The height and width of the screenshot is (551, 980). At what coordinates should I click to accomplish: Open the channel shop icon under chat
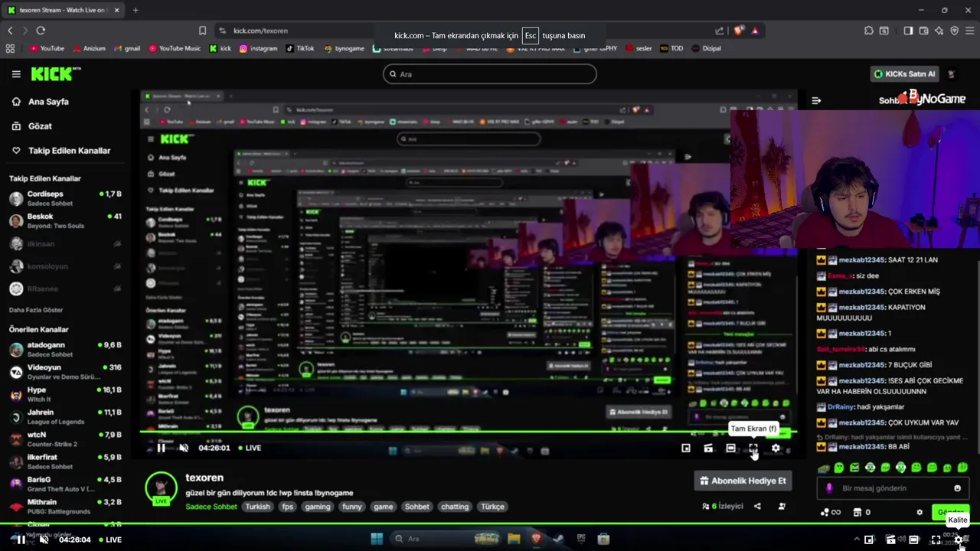click(857, 512)
